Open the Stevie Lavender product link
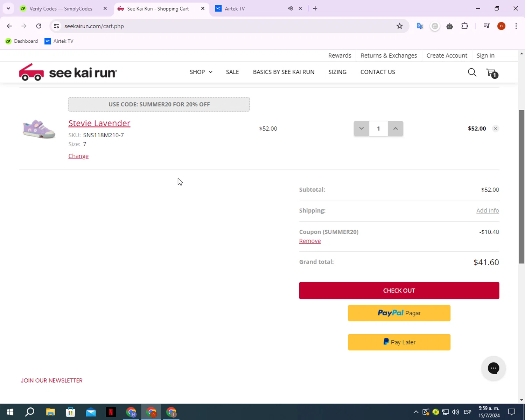Viewport: 525px width, 420px height. coord(99,123)
